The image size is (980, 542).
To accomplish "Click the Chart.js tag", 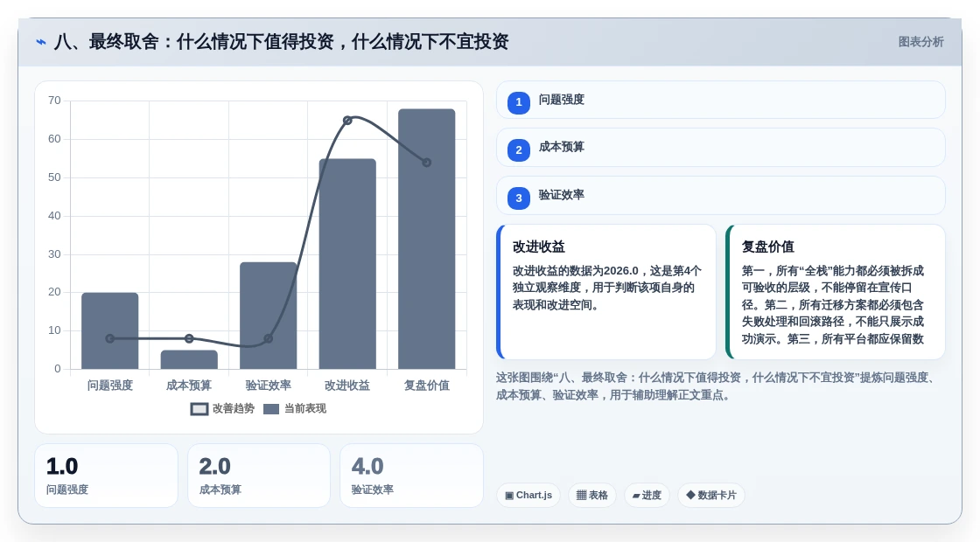I will click(x=528, y=495).
